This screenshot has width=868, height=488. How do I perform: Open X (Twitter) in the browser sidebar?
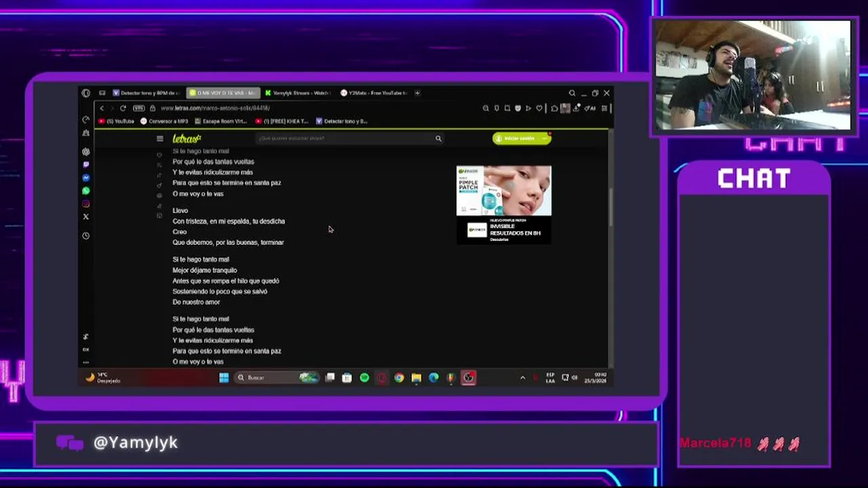pyautogui.click(x=85, y=216)
